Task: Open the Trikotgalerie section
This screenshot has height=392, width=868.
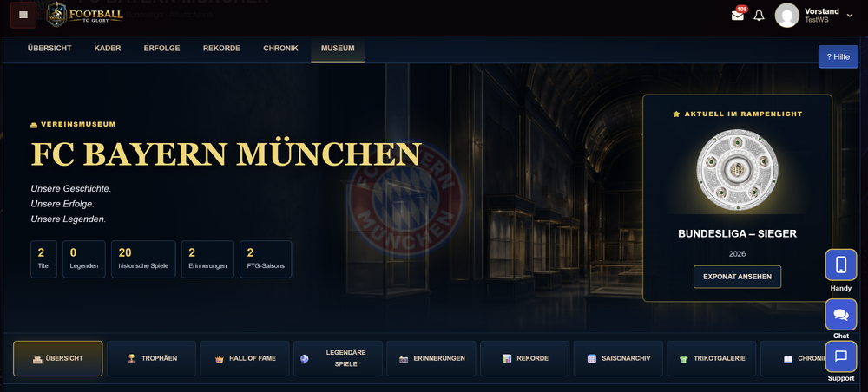Action: (x=712, y=358)
